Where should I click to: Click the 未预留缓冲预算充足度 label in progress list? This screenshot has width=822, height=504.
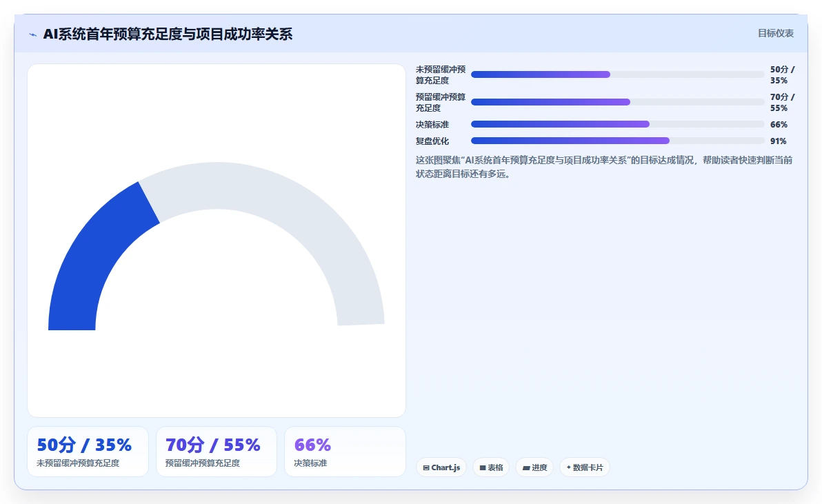441,74
